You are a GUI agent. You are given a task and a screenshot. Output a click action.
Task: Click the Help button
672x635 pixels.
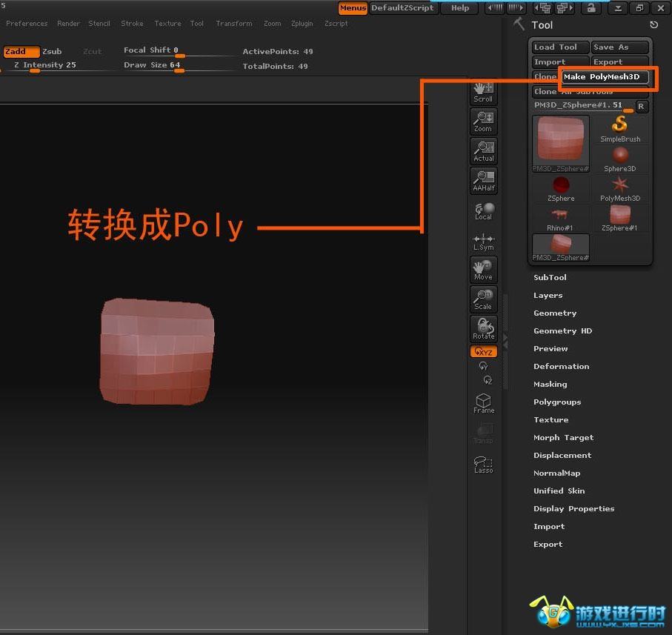460,7
